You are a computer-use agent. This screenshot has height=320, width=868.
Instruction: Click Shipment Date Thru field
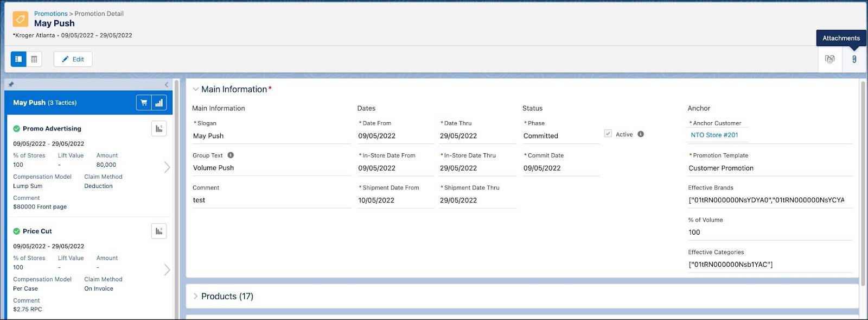click(x=477, y=200)
